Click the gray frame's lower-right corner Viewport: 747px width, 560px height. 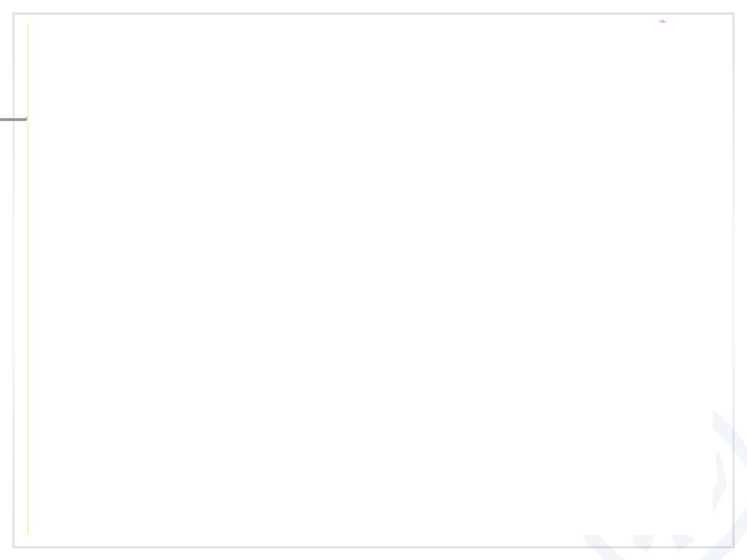tap(734, 547)
